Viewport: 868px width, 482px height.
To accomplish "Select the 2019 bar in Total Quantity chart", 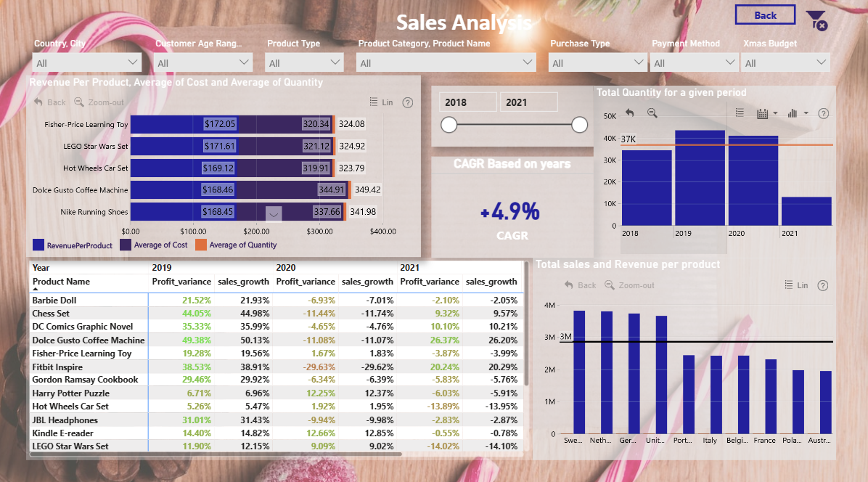I will click(x=700, y=178).
